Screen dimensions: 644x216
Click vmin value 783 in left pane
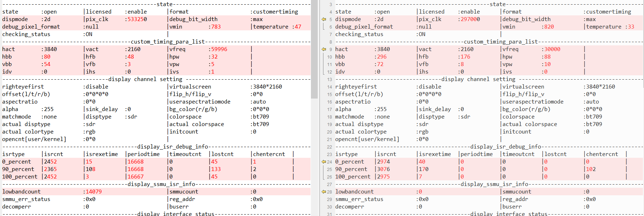(x=216, y=27)
